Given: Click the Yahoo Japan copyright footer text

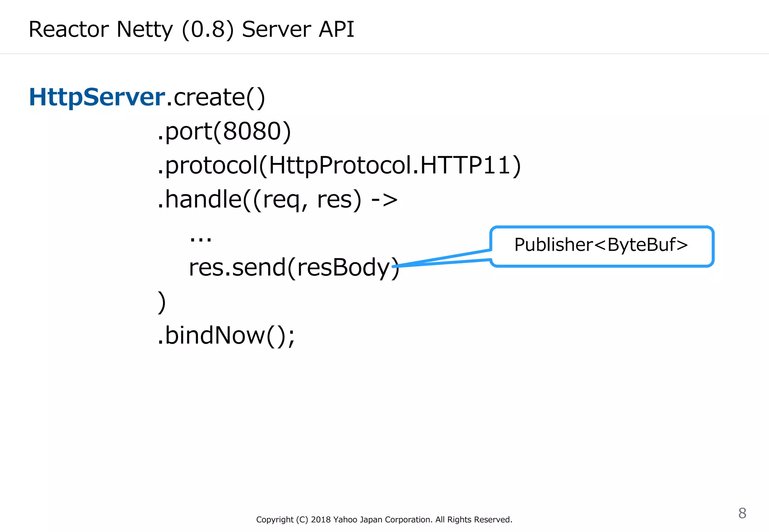Looking at the screenshot, I should [384, 520].
